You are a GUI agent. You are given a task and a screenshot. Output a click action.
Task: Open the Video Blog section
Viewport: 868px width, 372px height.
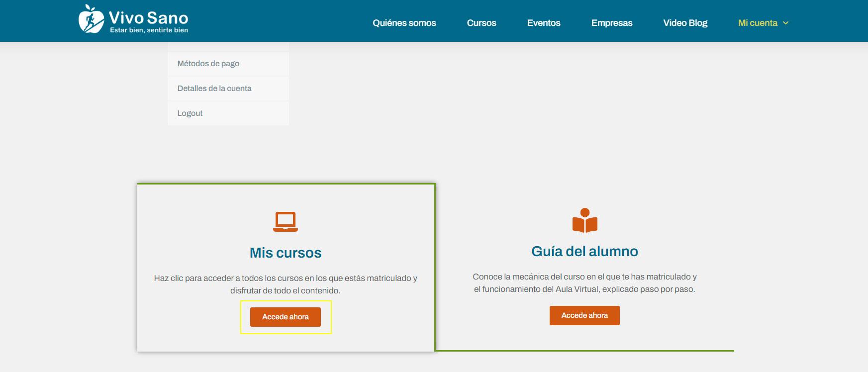[x=685, y=23]
